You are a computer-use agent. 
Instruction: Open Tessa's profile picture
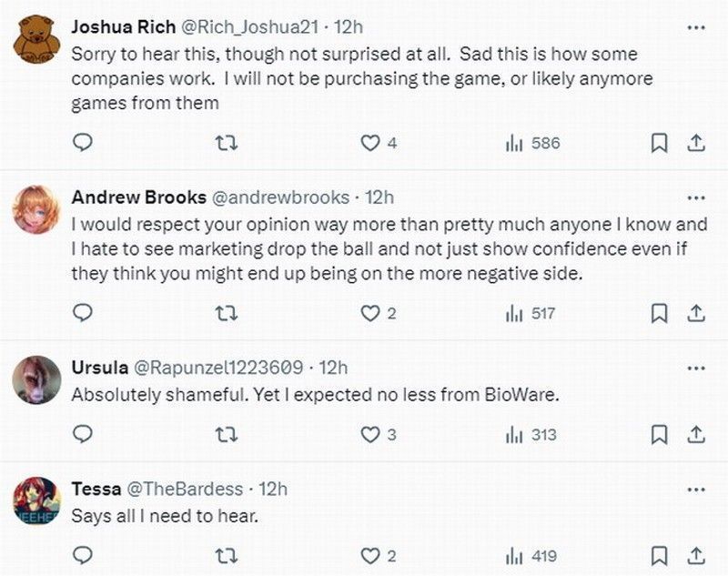coord(37,500)
